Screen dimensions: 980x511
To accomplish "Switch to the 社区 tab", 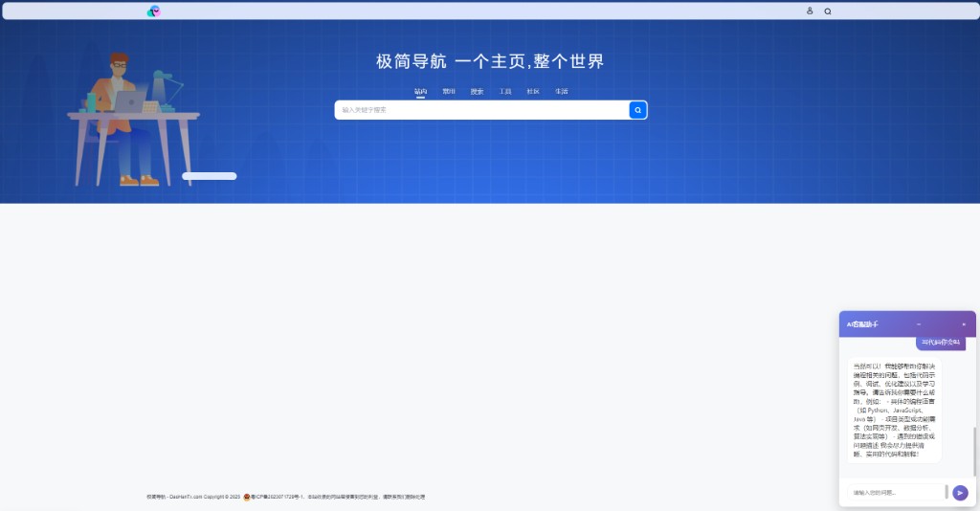I will pos(533,92).
